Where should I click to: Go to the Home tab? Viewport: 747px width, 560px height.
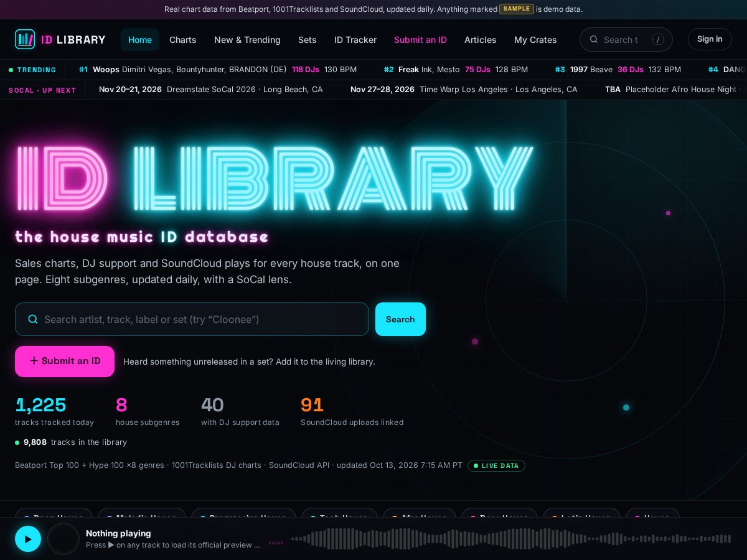(140, 39)
